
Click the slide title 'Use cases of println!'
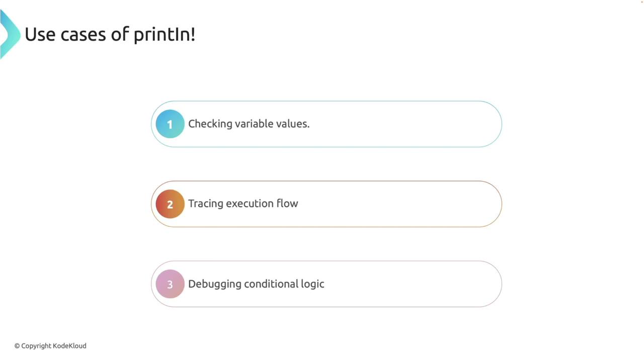coord(110,35)
